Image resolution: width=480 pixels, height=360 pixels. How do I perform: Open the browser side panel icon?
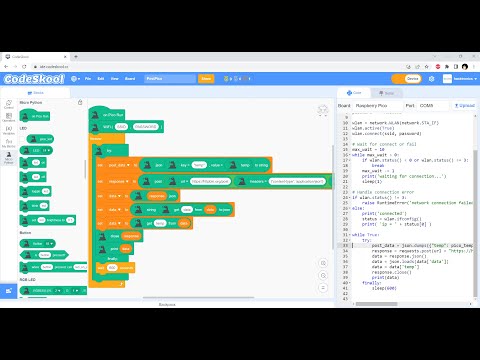pyautogui.click(x=456, y=67)
